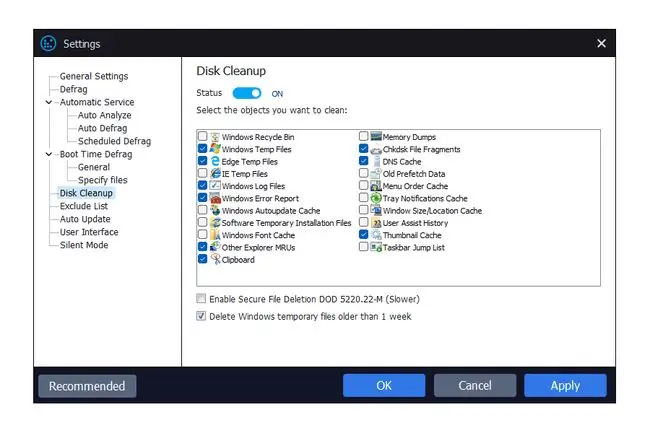
Task: Click the Cancel button
Action: [475, 385]
